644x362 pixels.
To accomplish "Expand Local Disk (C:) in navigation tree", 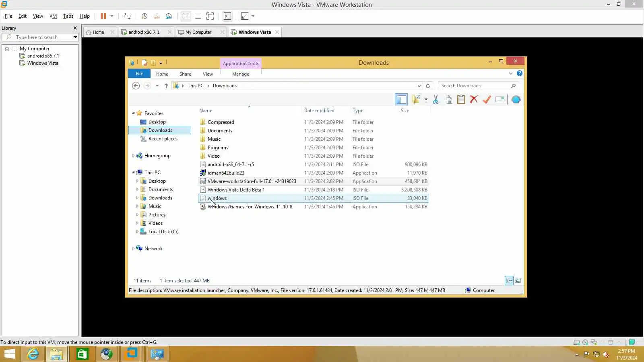I will pyautogui.click(x=137, y=232).
